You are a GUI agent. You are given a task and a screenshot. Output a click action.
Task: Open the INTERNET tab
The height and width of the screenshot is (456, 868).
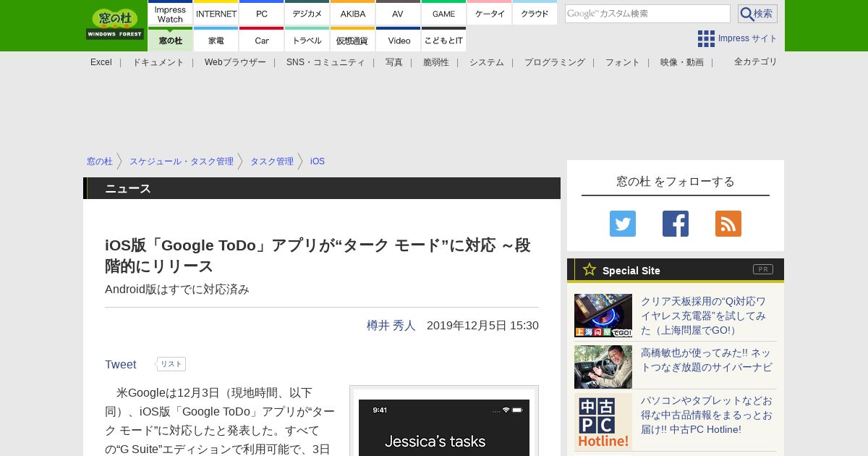[x=216, y=13]
